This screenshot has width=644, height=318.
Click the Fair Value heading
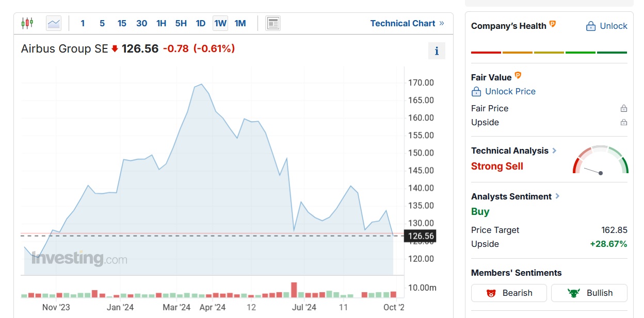491,77
